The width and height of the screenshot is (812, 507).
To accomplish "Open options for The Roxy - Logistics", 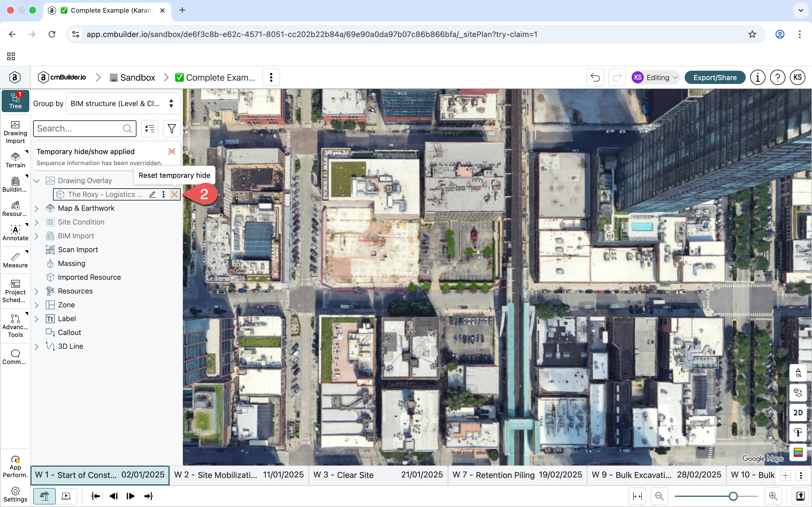I will pyautogui.click(x=163, y=194).
